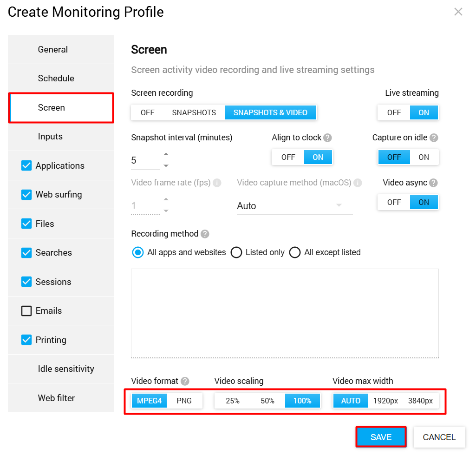
Task: Click info icon beside Video capture method
Action: pyautogui.click(x=358, y=183)
